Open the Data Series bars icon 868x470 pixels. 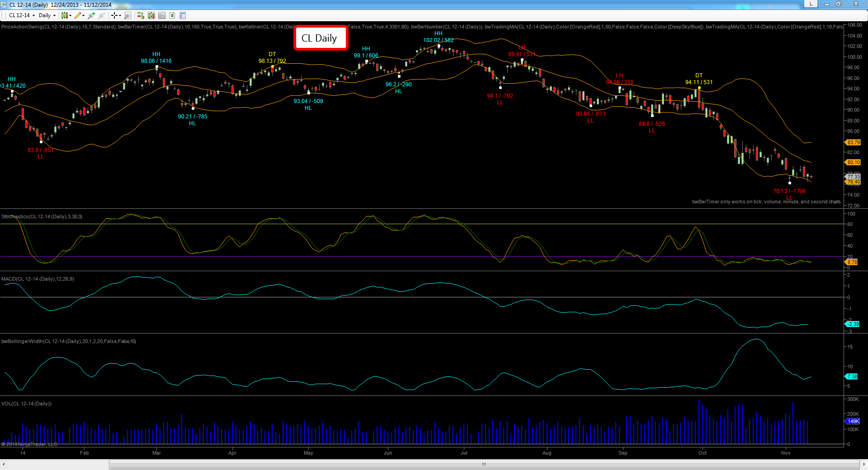pyautogui.click(x=151, y=15)
